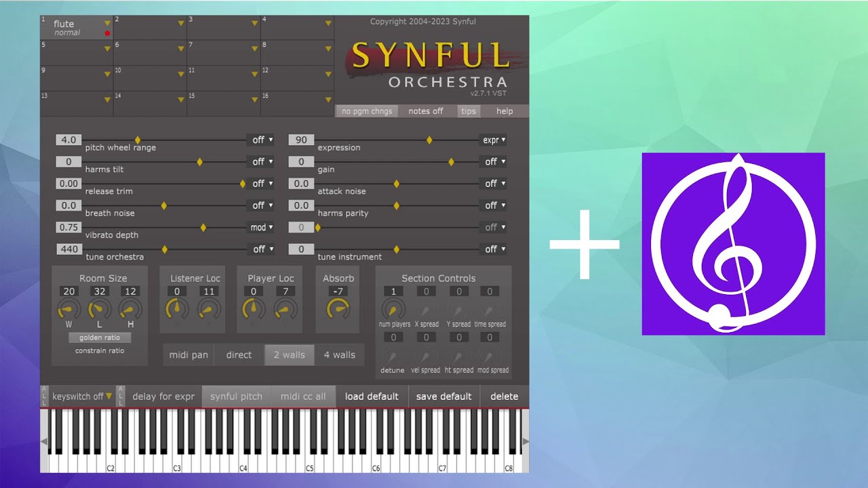Click save default button
868x488 pixels.
(x=444, y=396)
